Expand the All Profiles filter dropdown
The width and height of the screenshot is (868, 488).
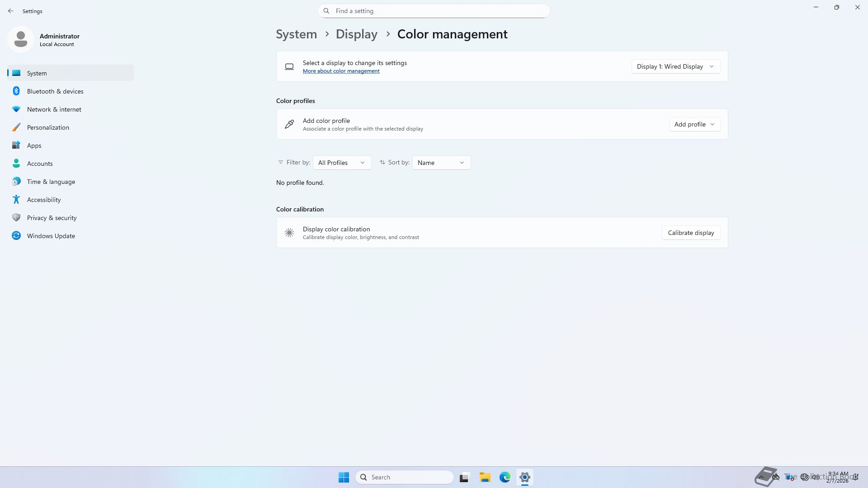[341, 163]
